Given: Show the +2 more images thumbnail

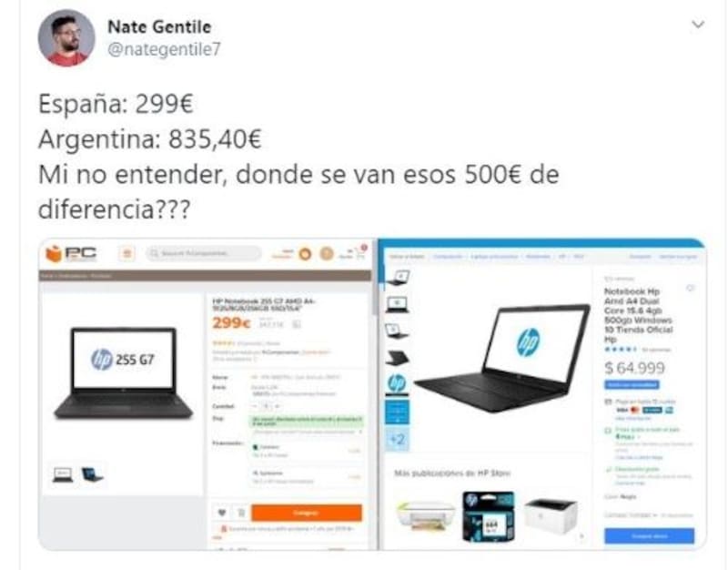Looking at the screenshot, I should (398, 439).
